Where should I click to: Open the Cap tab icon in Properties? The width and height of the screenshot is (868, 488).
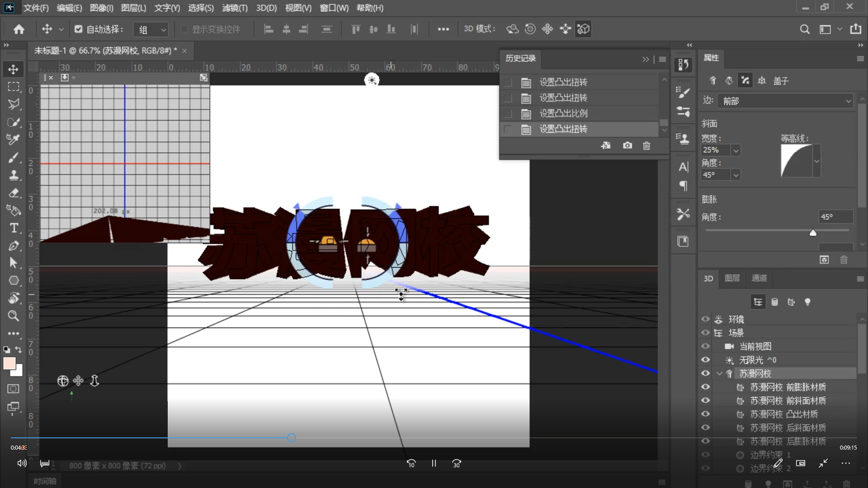click(x=745, y=80)
